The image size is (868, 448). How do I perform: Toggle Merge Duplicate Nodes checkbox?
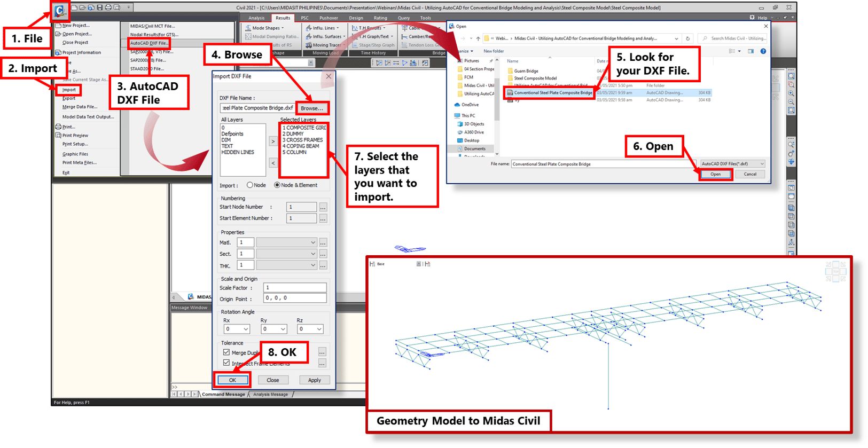(x=226, y=352)
